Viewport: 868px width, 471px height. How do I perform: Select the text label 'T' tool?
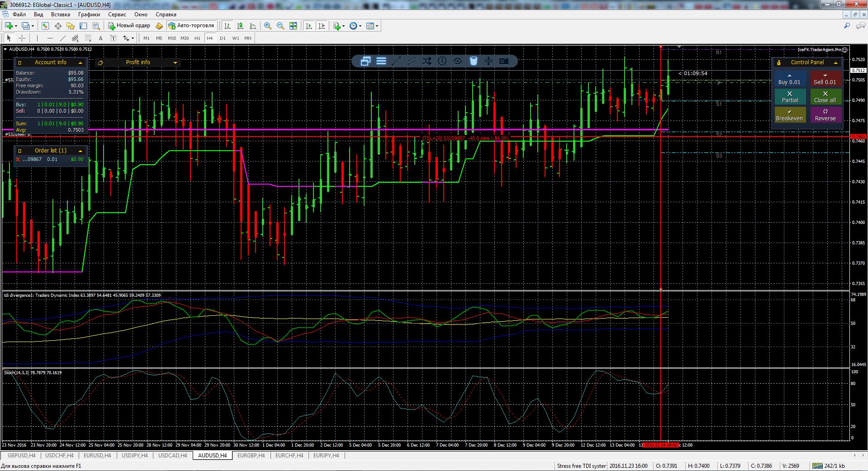tap(113, 38)
